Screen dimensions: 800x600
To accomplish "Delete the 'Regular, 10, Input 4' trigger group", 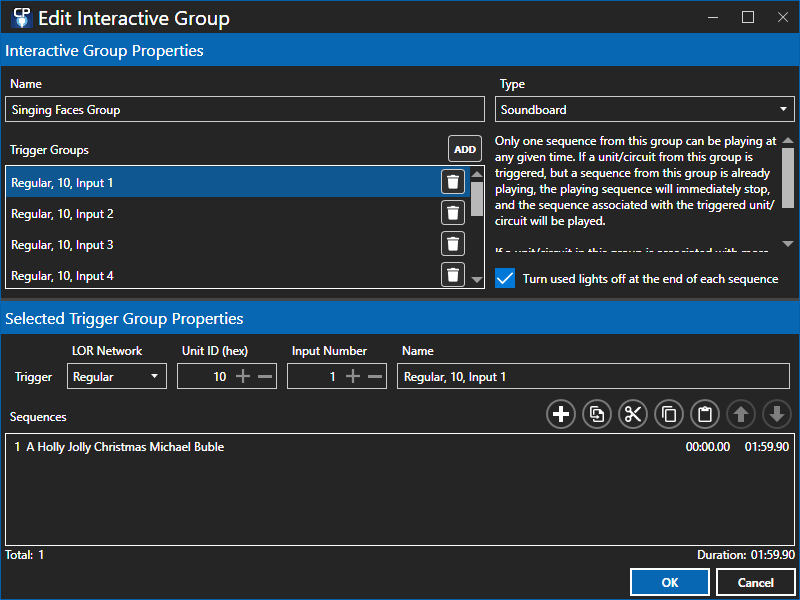I will 453,275.
